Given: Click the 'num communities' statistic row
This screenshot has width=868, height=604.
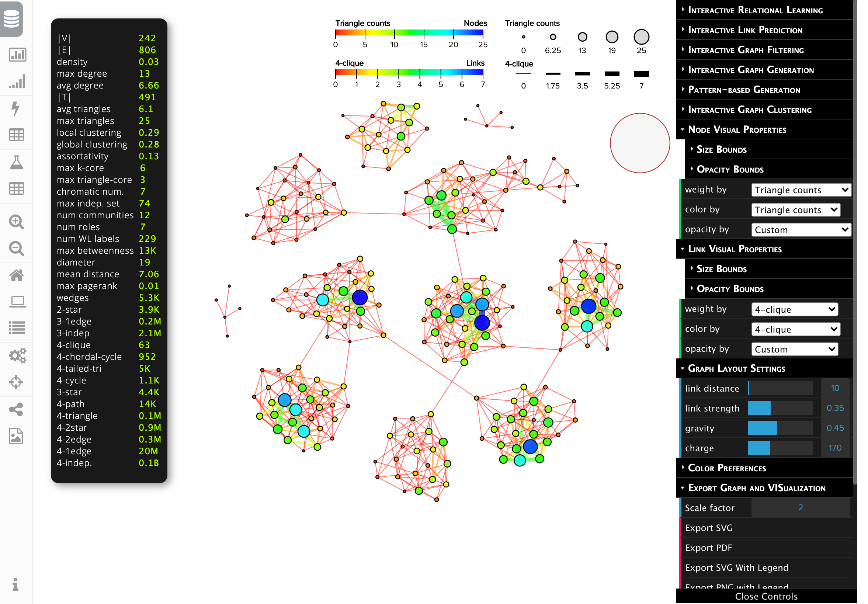Looking at the screenshot, I should point(109,215).
